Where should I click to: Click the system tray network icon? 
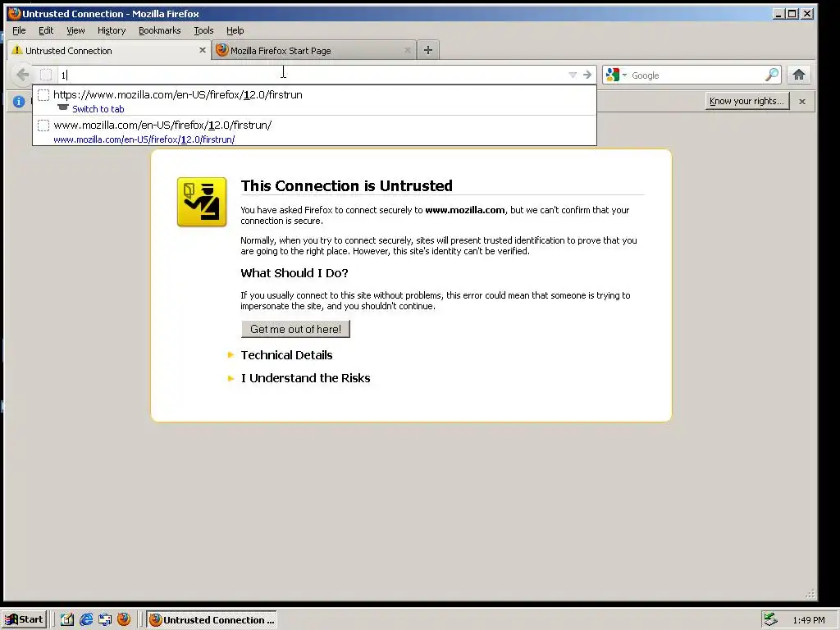[x=769, y=619]
